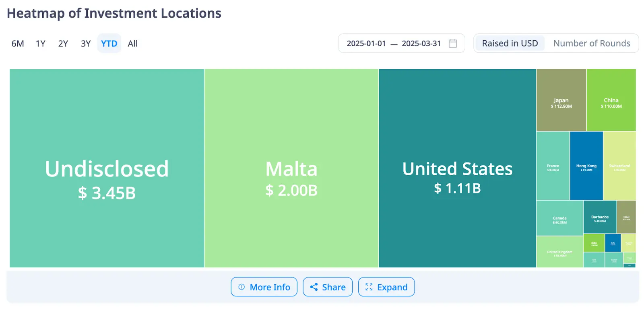Click start date 2025-01-01 field
The image size is (644, 310).
tap(366, 43)
